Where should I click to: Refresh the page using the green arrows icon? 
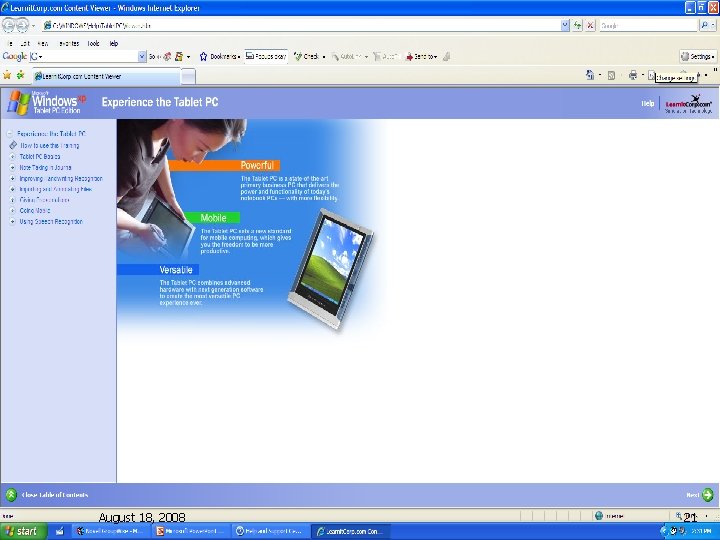tap(578, 26)
